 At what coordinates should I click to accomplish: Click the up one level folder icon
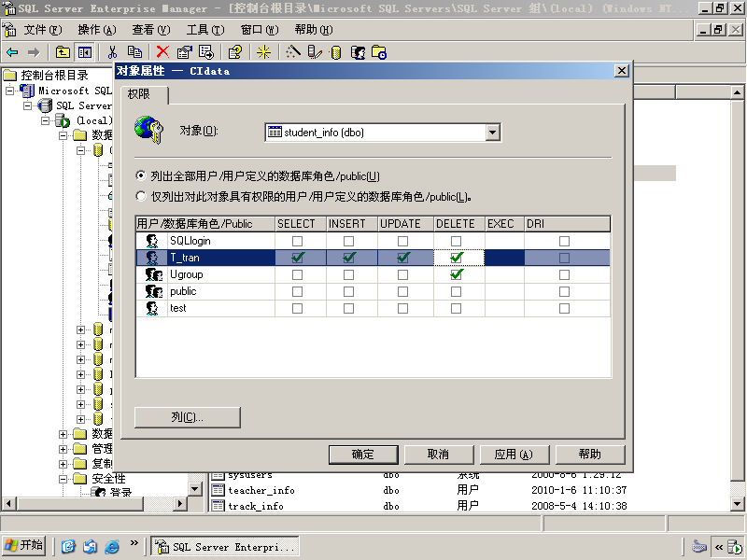click(x=63, y=52)
